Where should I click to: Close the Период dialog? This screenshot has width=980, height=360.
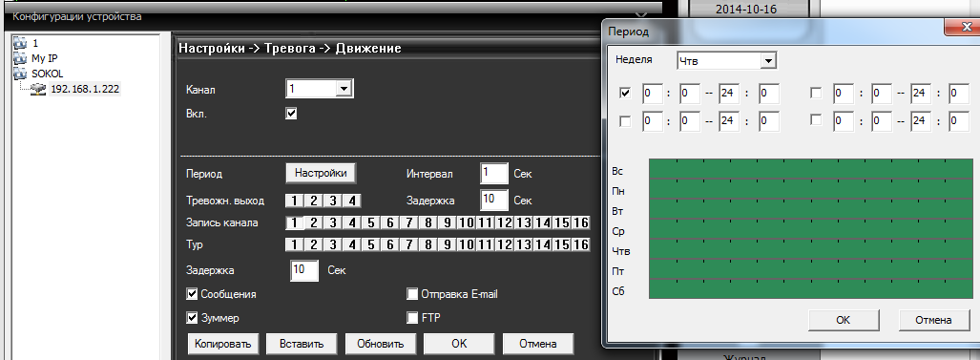[963, 26]
